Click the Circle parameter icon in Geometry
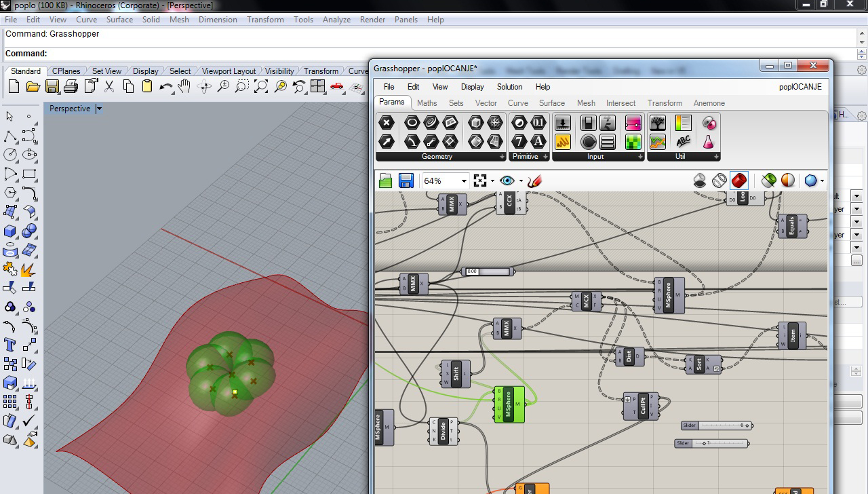 click(x=412, y=123)
